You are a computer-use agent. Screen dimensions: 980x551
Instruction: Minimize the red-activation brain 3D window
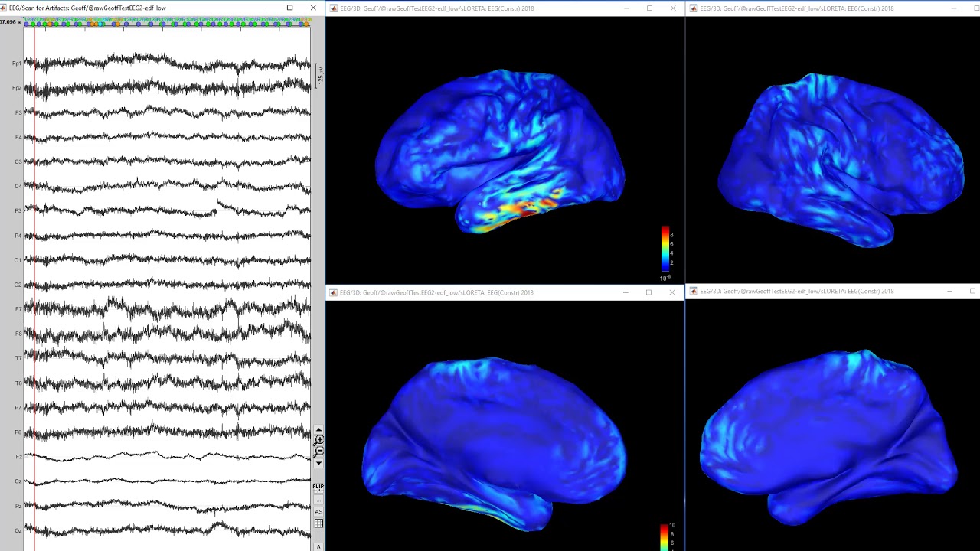click(x=626, y=8)
